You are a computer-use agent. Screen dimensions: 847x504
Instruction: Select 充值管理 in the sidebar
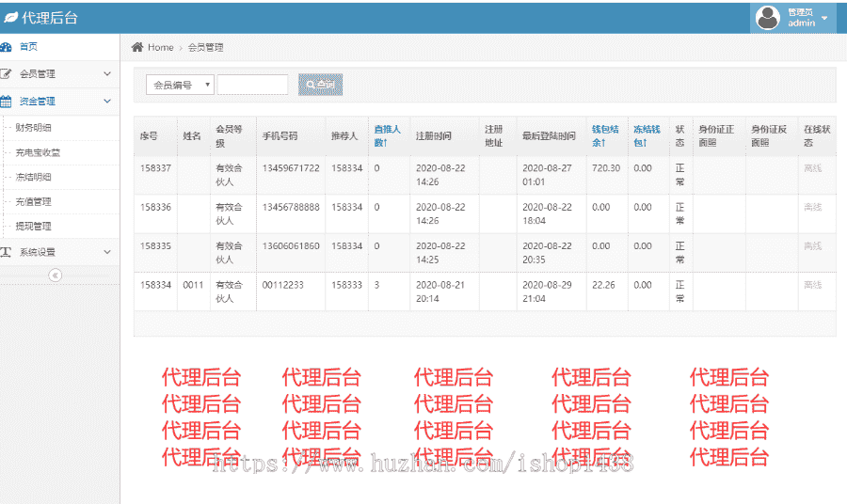click(x=34, y=202)
